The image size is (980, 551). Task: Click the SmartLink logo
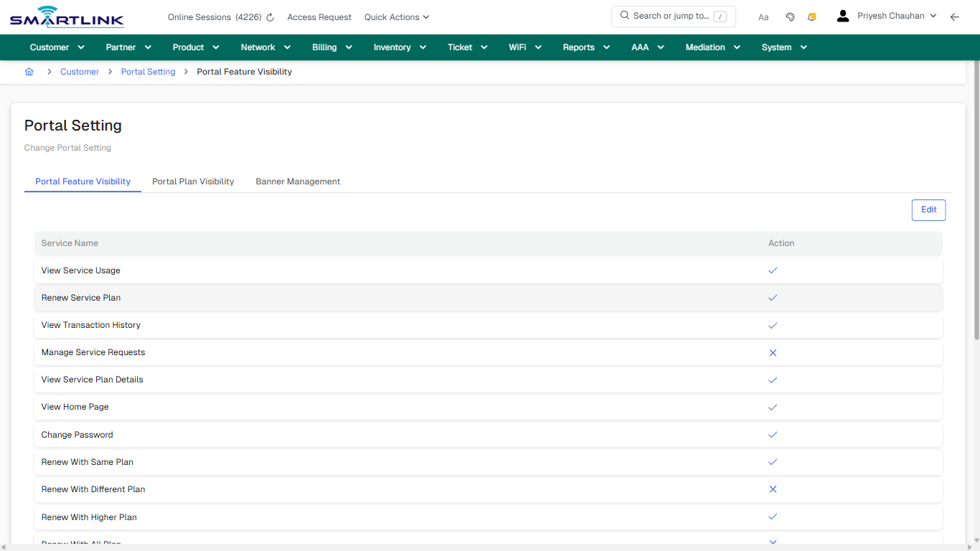point(67,17)
